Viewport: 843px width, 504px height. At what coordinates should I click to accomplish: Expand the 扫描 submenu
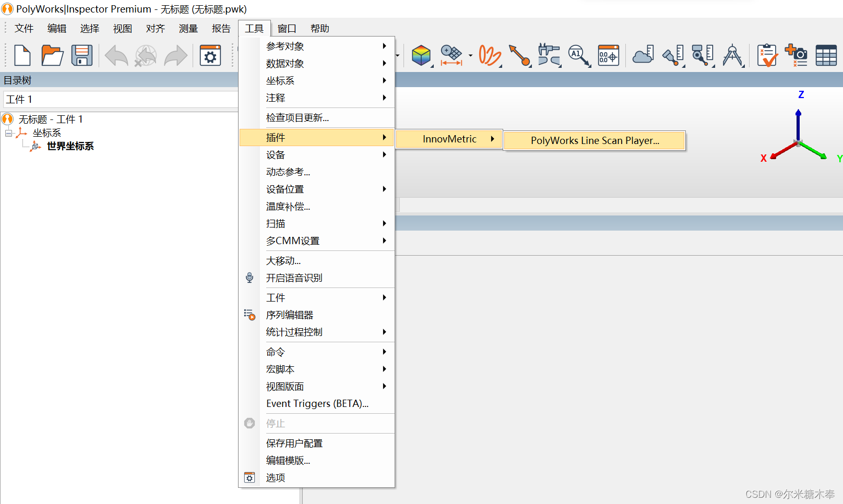pos(317,223)
